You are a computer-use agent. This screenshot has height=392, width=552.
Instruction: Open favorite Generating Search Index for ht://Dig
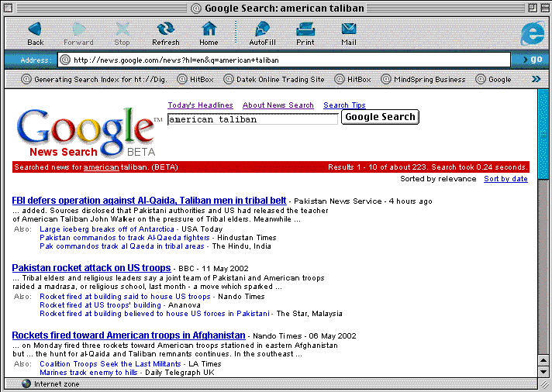(95, 79)
